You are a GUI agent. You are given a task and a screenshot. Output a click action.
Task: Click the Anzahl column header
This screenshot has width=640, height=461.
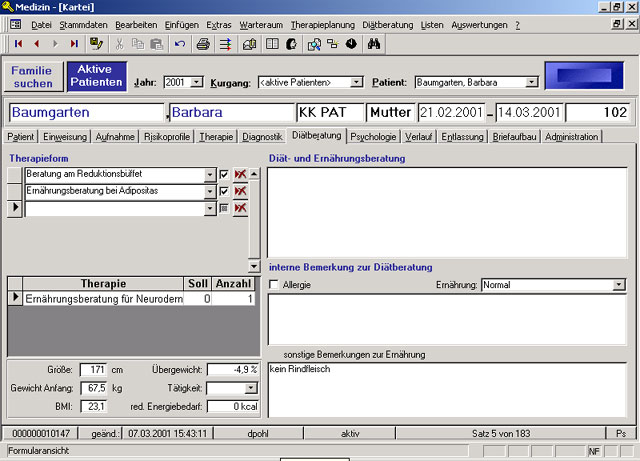pyautogui.click(x=233, y=283)
